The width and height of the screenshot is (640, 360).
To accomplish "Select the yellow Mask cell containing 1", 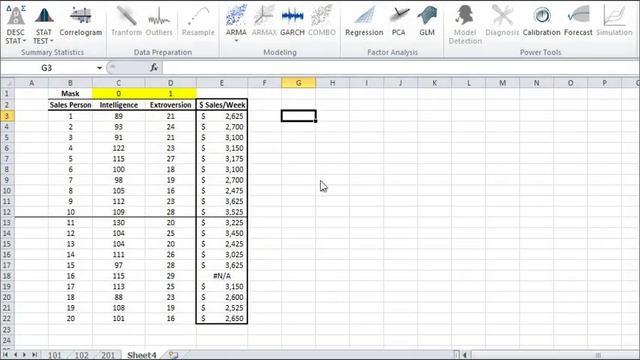I will 171,93.
